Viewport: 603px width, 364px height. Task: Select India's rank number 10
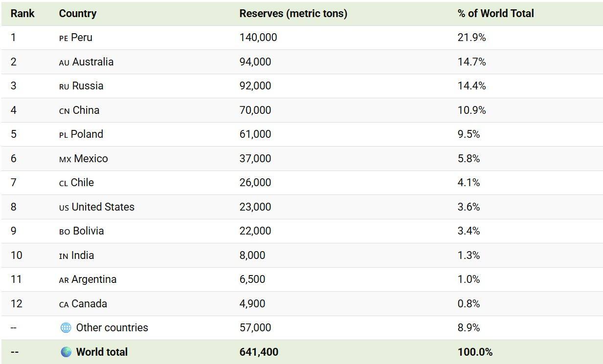(16, 255)
